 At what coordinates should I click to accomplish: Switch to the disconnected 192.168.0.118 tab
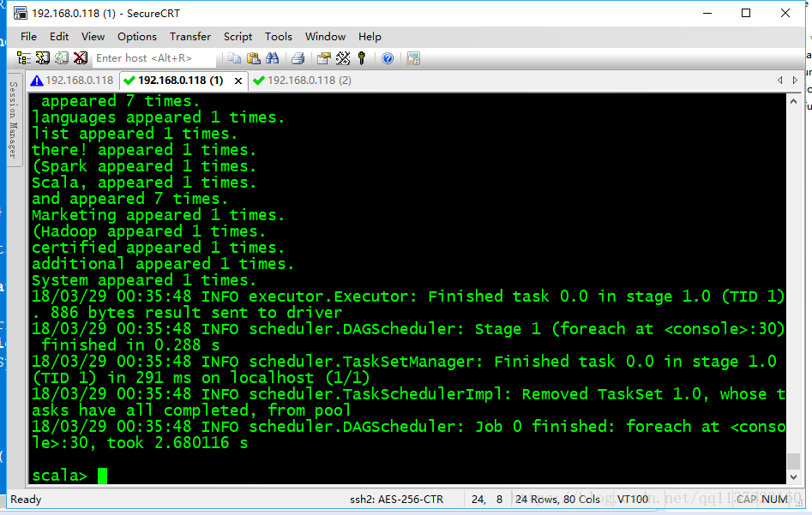pyautogui.click(x=72, y=81)
